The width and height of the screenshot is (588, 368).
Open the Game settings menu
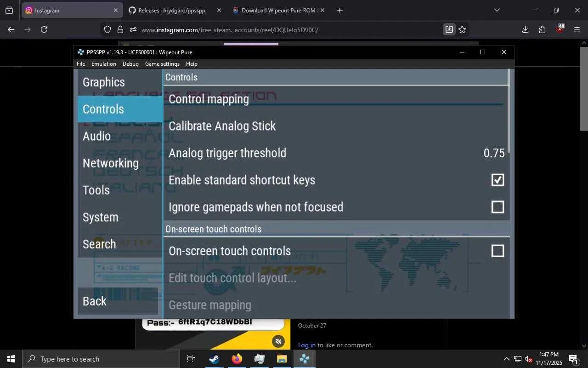tap(162, 64)
